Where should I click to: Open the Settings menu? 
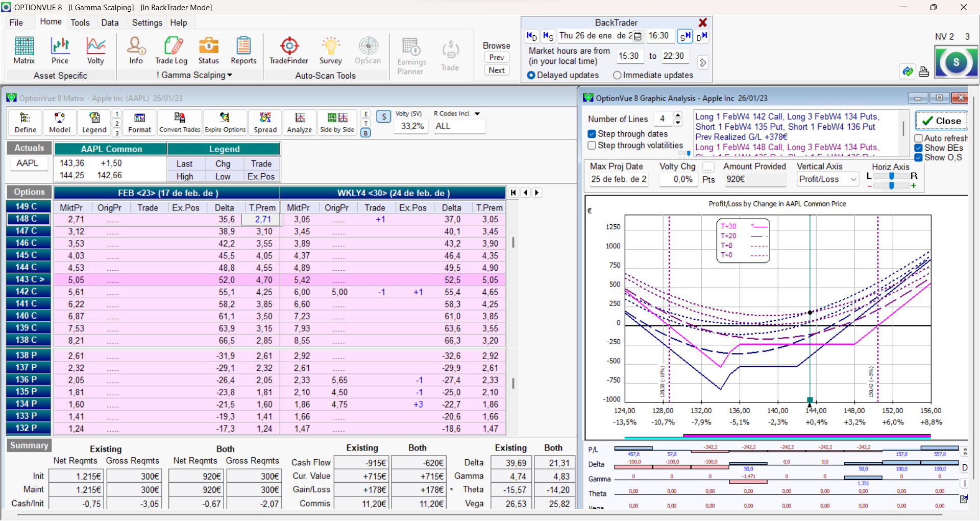pyautogui.click(x=147, y=22)
